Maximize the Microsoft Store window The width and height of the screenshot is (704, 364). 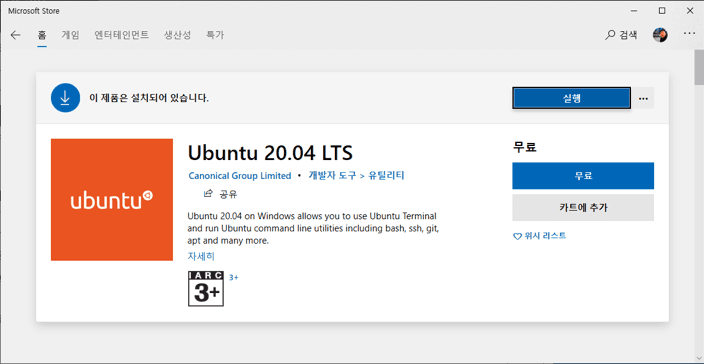point(662,11)
